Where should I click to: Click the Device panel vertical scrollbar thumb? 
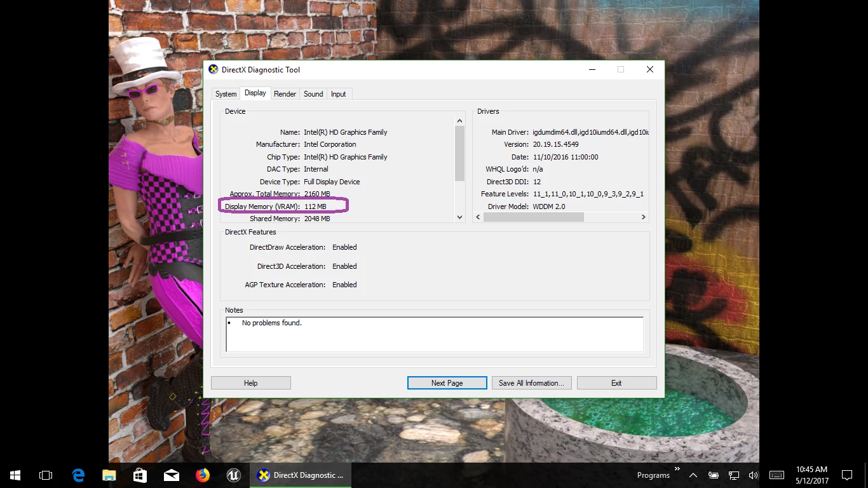pyautogui.click(x=461, y=153)
